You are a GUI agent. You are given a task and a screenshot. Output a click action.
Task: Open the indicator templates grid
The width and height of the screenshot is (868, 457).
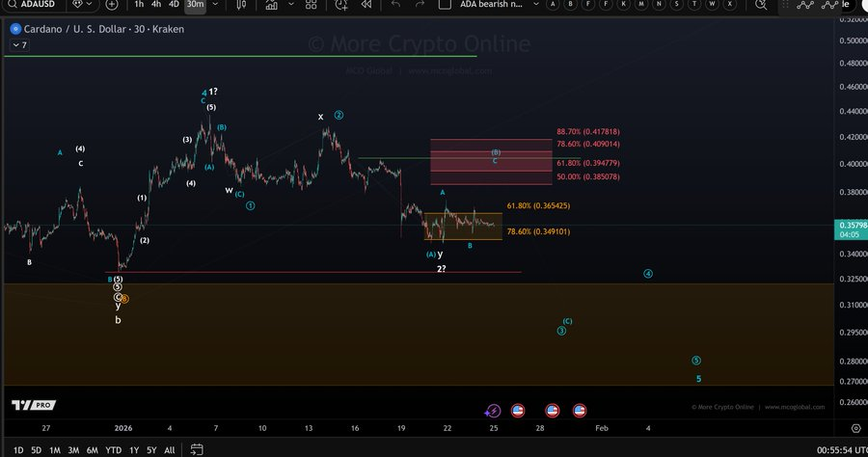tap(309, 5)
